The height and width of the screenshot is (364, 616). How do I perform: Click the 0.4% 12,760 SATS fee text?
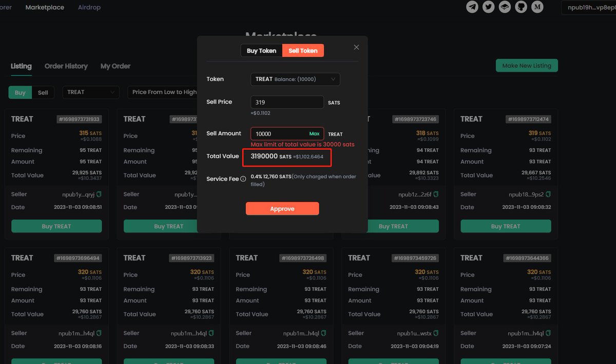point(271,176)
